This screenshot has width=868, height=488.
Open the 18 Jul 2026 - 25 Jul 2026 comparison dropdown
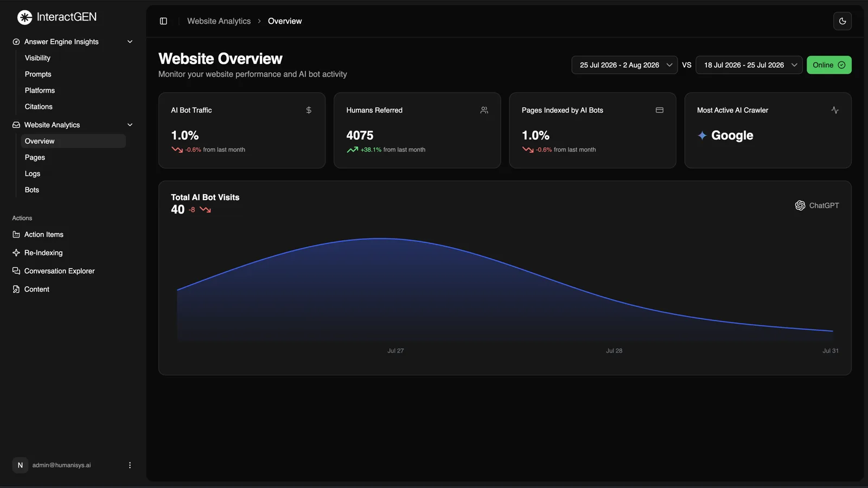click(x=749, y=65)
